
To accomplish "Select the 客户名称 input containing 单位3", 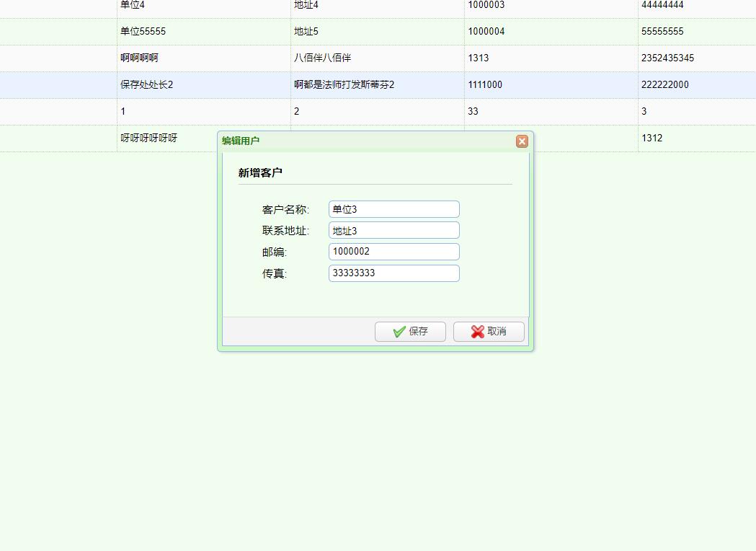I will coord(393,209).
